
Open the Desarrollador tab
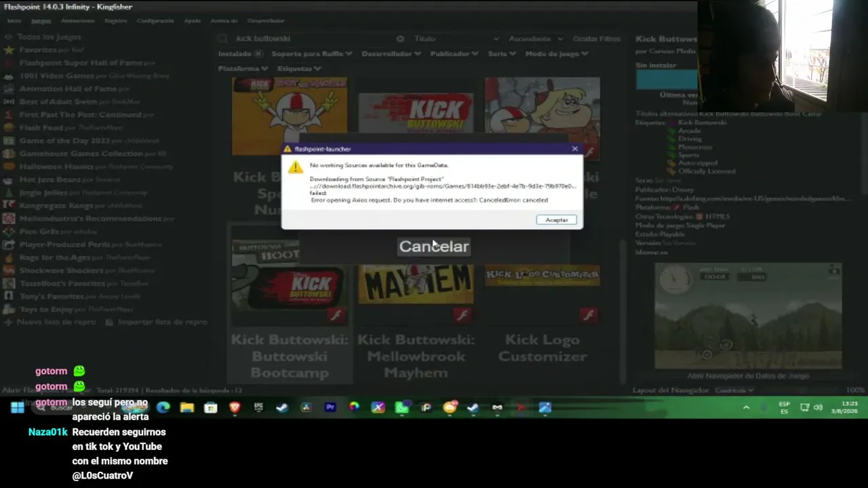pyautogui.click(x=266, y=21)
